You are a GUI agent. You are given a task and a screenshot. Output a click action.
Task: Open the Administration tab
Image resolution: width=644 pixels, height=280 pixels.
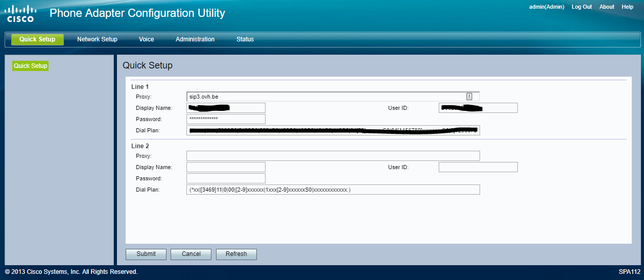(x=195, y=39)
